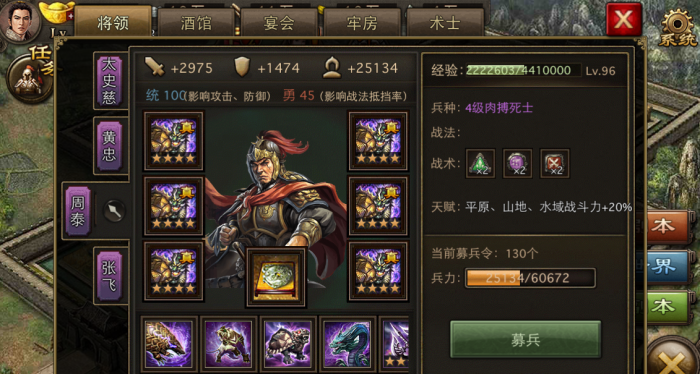This screenshot has height=374, width=700.
Task: Select the green triangle tactic icon
Action: click(x=480, y=163)
